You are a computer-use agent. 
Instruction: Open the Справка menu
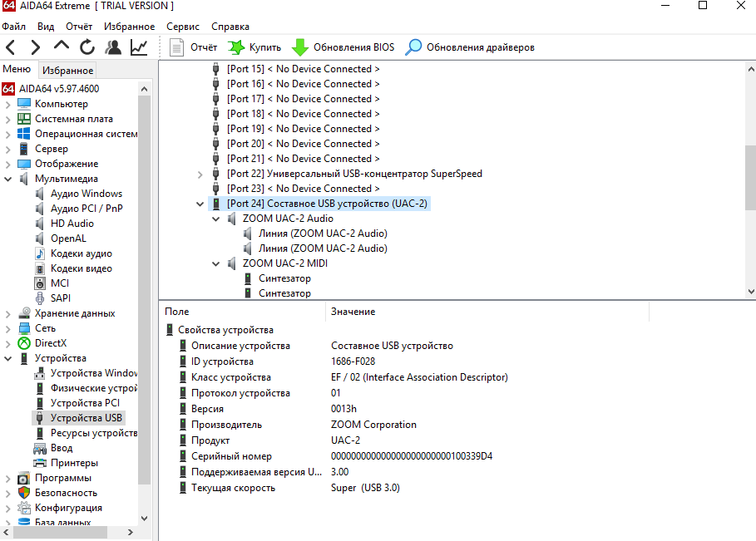pyautogui.click(x=230, y=27)
